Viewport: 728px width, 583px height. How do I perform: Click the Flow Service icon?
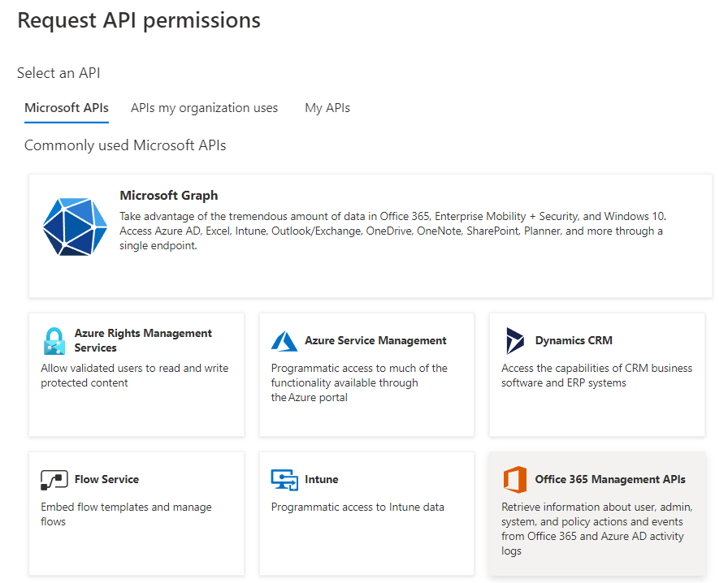[x=54, y=480]
